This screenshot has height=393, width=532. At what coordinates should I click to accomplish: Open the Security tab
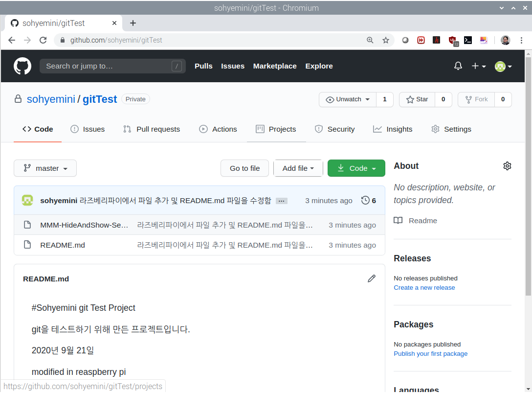pyautogui.click(x=334, y=129)
